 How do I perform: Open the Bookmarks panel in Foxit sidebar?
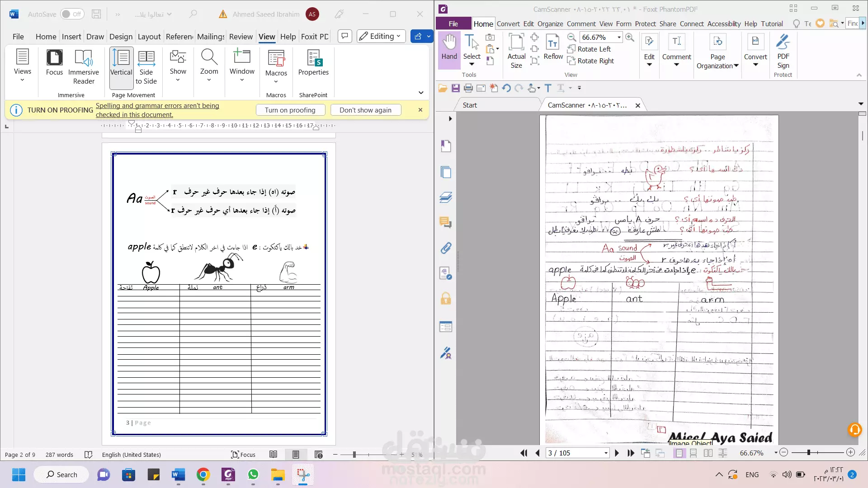tap(446, 146)
